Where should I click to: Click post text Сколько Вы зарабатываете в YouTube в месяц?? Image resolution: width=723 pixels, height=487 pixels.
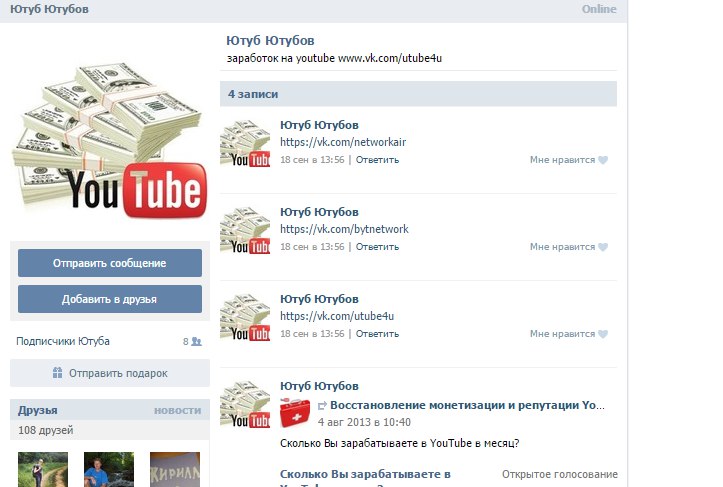399,444
